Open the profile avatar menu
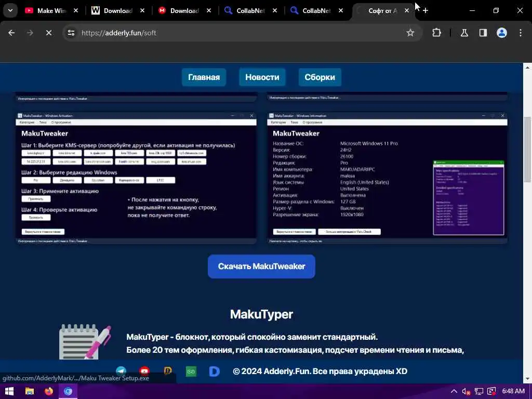This screenshot has width=532, height=399. click(x=502, y=33)
